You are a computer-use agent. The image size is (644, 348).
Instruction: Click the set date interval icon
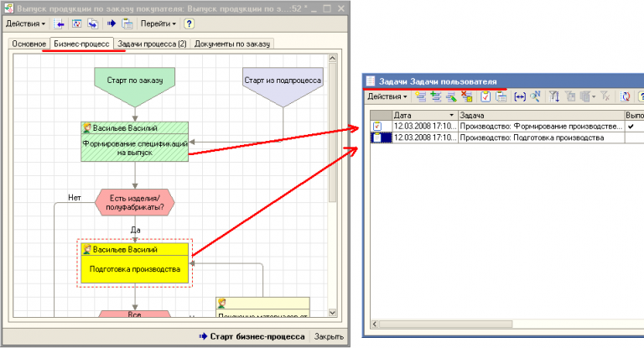click(519, 97)
